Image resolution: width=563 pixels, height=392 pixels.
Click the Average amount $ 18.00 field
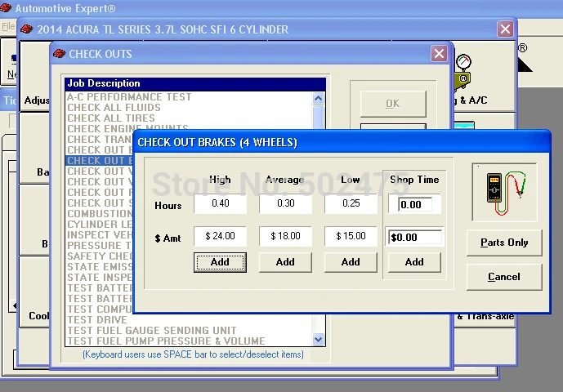(x=285, y=236)
